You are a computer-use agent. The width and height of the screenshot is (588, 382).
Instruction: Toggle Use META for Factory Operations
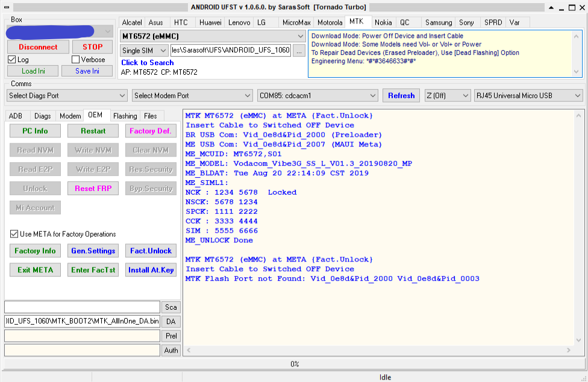coord(14,234)
